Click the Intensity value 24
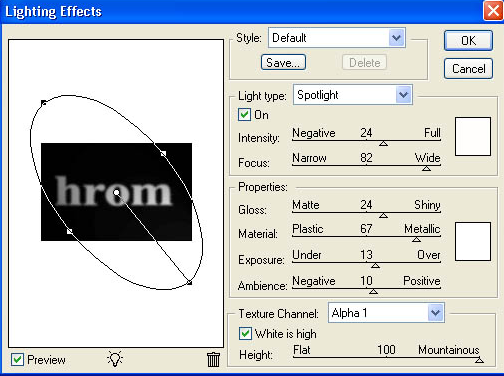The height and width of the screenshot is (376, 504). click(366, 133)
